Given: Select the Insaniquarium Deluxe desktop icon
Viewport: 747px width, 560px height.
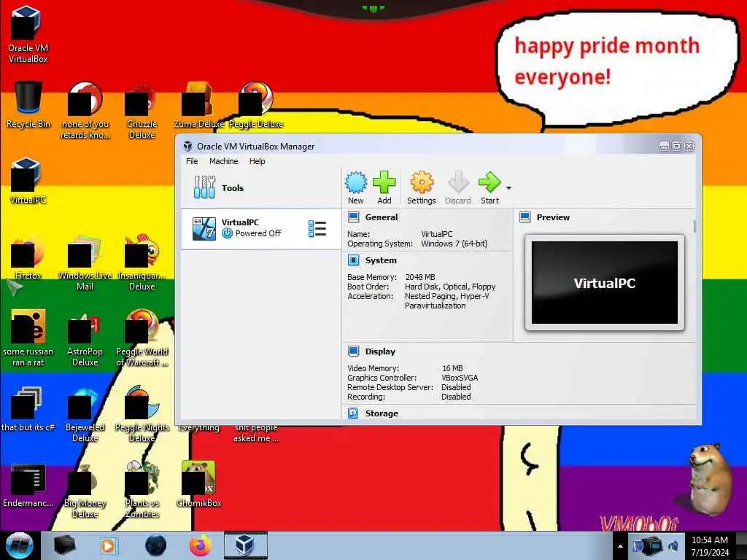Looking at the screenshot, I should point(142,262).
